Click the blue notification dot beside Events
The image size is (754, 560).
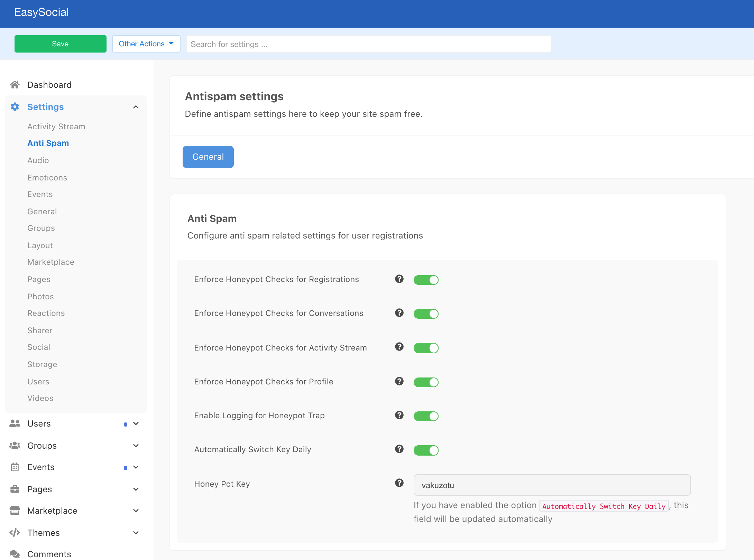[126, 468]
